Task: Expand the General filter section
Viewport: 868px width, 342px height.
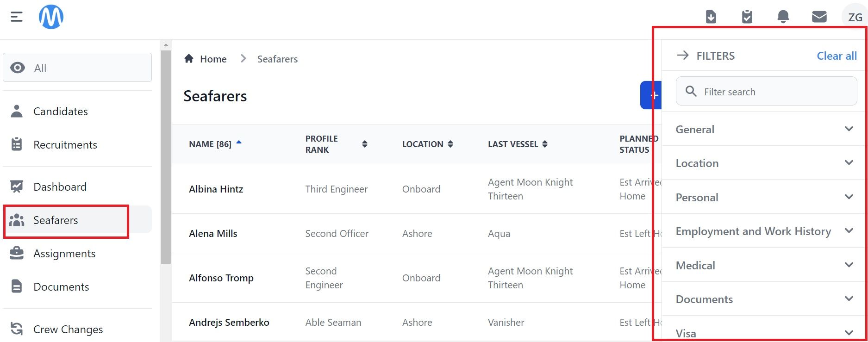Action: coord(764,129)
